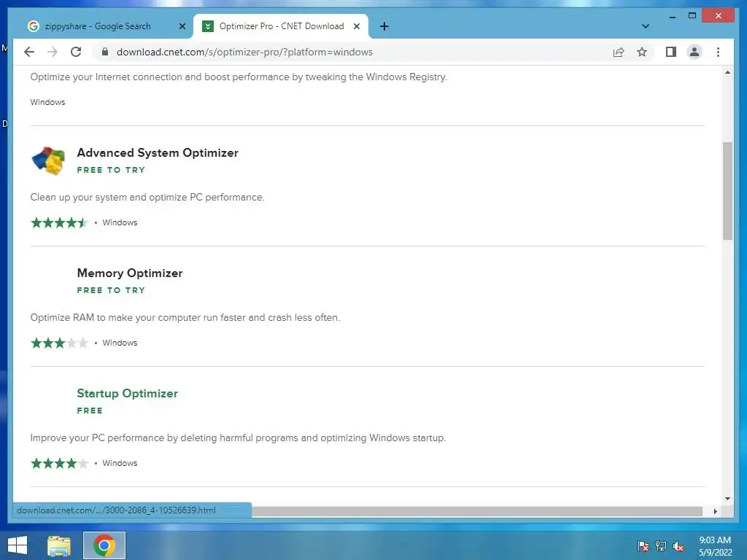Screen dimensions: 747x560
Task: Open the Chrome profile menu
Action: click(x=694, y=52)
